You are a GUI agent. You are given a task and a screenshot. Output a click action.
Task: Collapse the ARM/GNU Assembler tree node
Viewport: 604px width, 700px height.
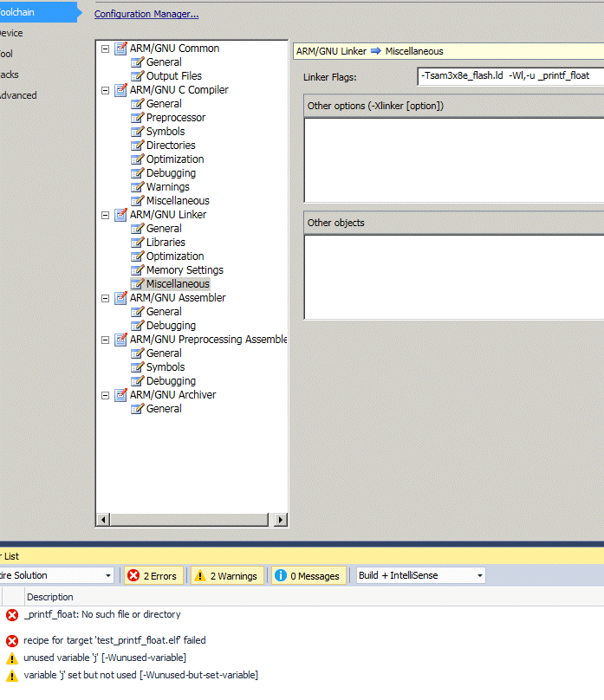(106, 298)
